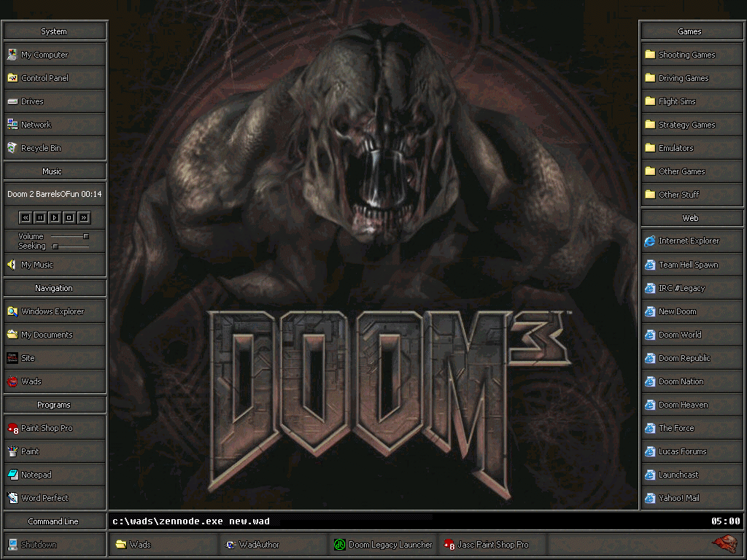
Task: Open the Strategy Games folder
Action: [x=692, y=125]
